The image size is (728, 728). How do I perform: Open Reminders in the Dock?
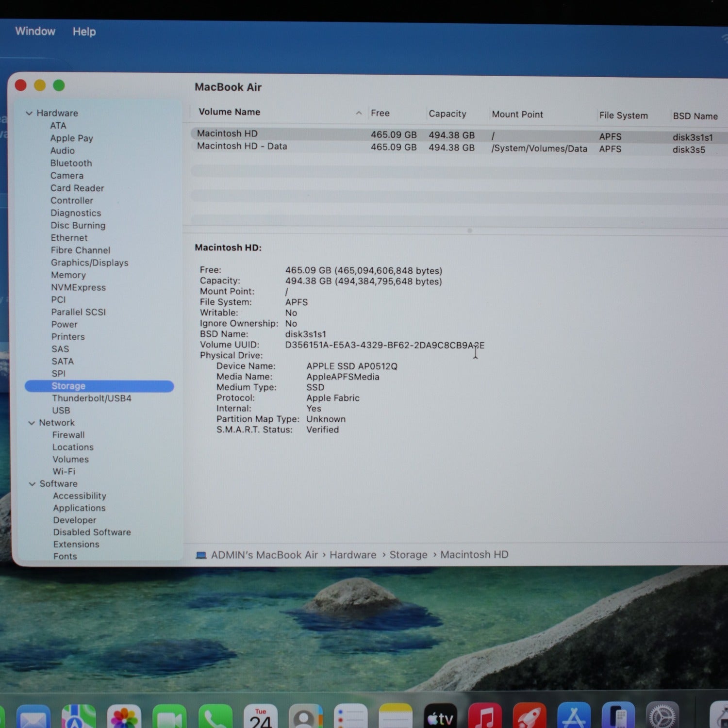[x=351, y=717]
